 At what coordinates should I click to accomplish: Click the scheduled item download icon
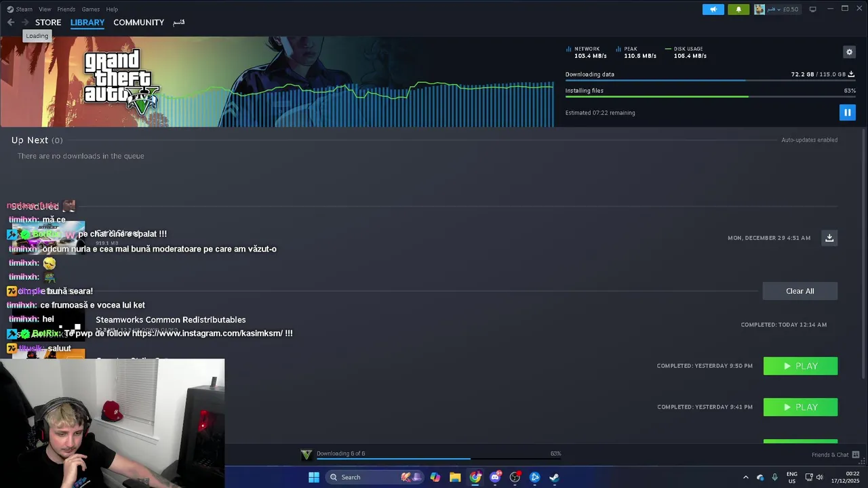(x=829, y=238)
